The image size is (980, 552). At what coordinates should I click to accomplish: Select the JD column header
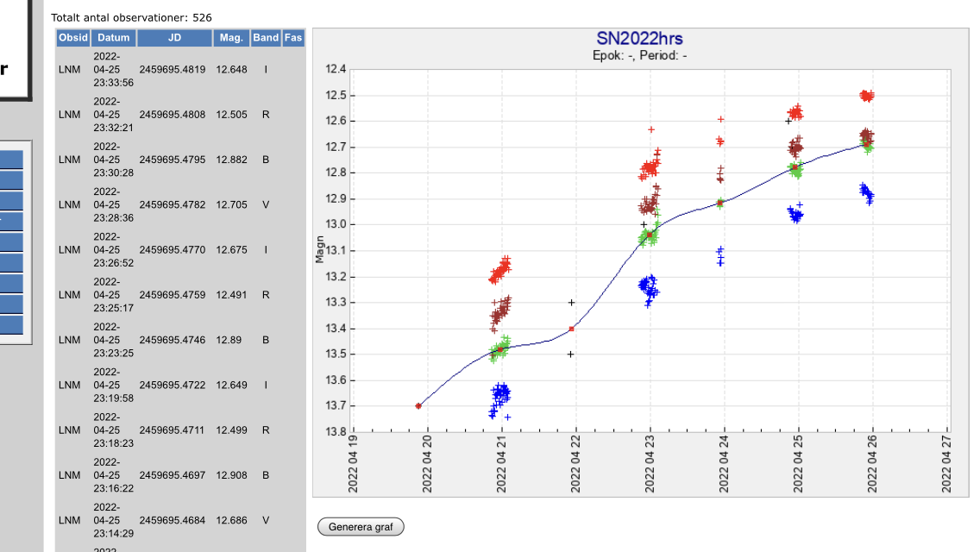point(174,38)
